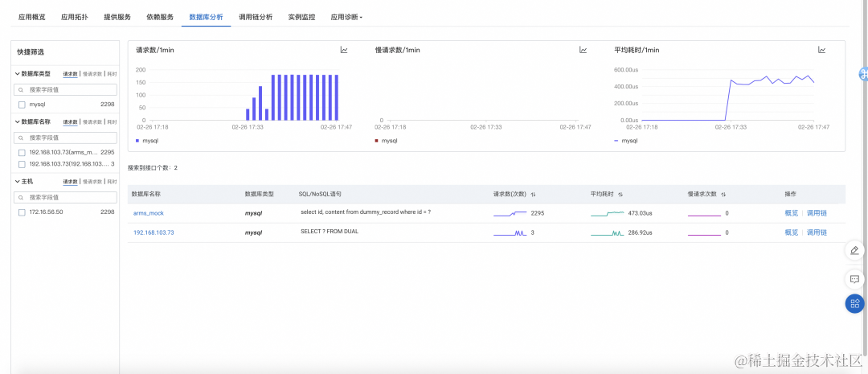Viewport: 868px width, 374px height.
Task: Collapse the 数据库类型 filter section
Action: 17,74
